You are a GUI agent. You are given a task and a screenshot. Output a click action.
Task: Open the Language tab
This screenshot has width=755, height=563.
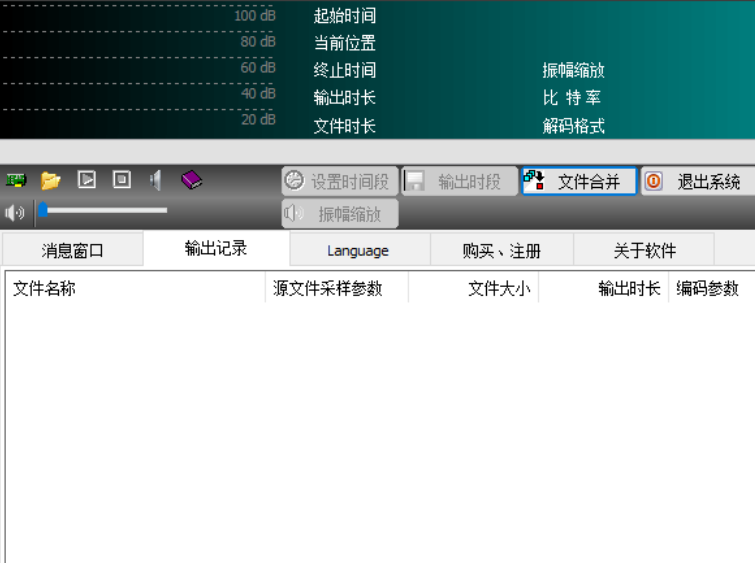pos(358,250)
